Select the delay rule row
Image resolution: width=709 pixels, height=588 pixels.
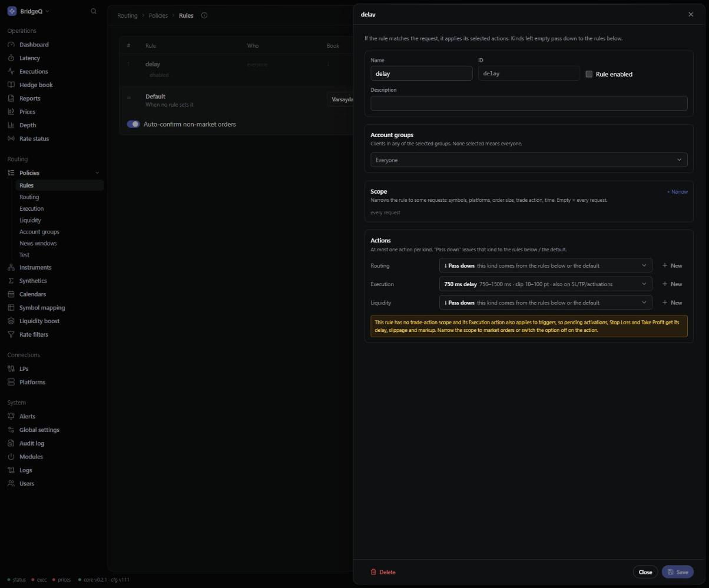[x=236, y=69]
